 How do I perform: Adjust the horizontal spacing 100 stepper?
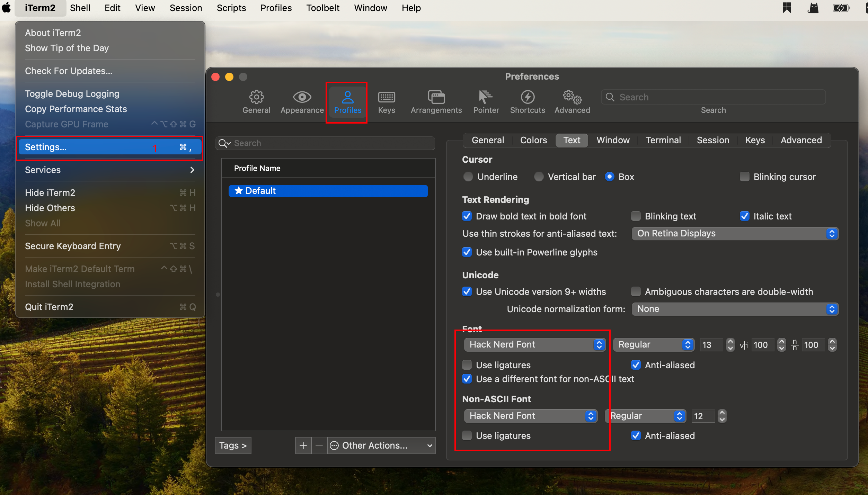click(781, 345)
